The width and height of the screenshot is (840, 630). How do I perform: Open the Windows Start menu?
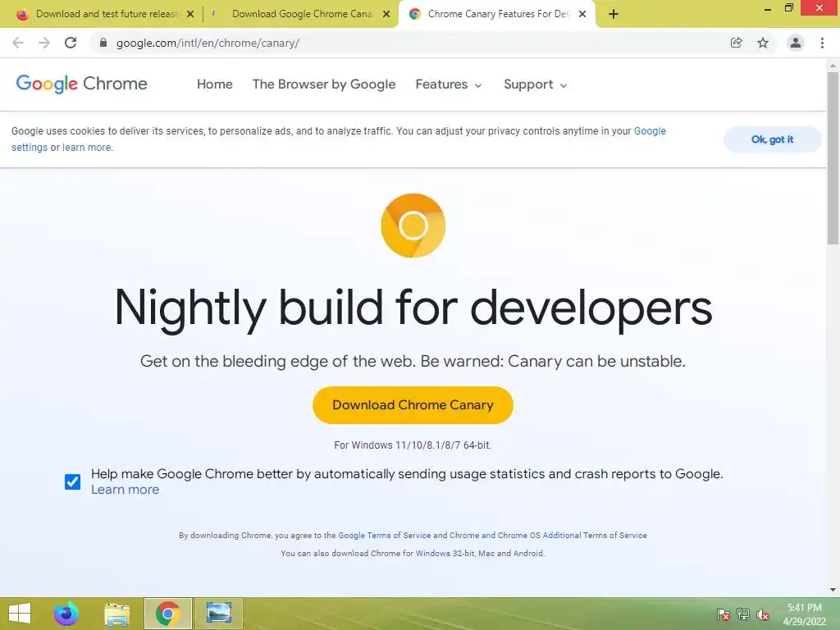(20, 614)
